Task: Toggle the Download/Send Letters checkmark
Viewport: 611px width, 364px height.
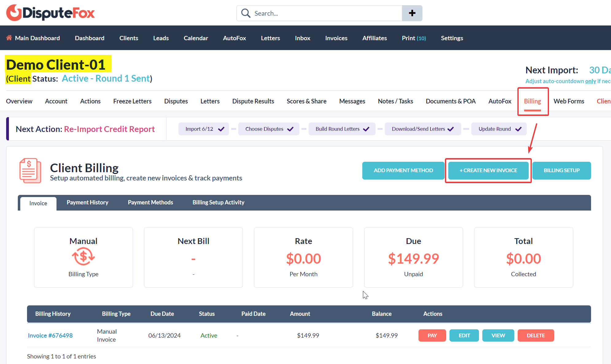Action: pos(451,129)
